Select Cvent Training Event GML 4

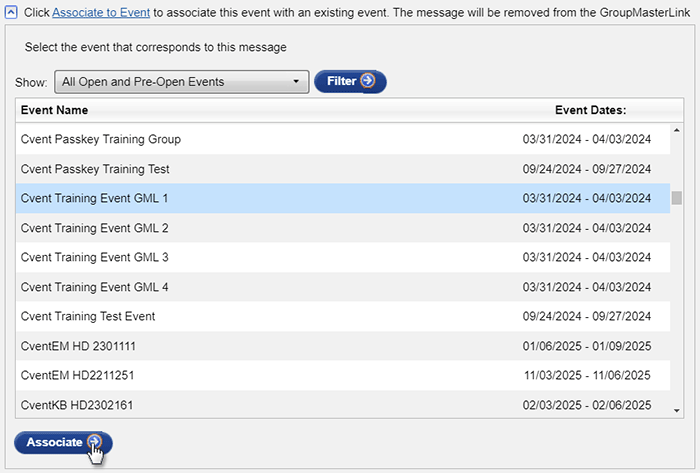[x=95, y=287]
